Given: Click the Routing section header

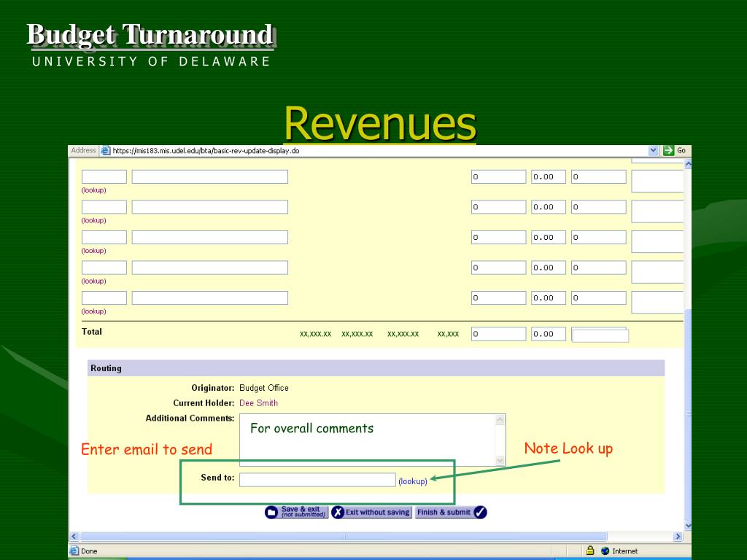Looking at the screenshot, I should click(x=376, y=368).
